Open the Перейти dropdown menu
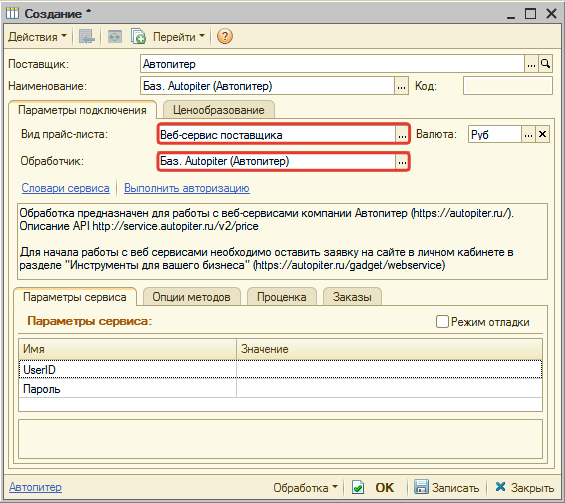 click(x=178, y=37)
